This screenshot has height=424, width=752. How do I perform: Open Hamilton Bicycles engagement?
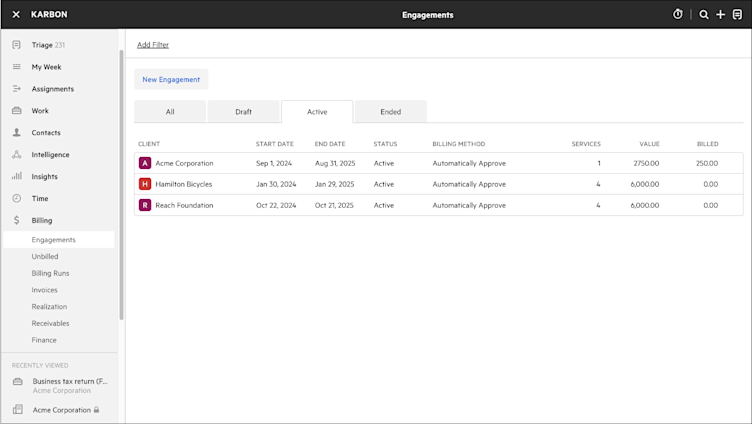point(439,184)
